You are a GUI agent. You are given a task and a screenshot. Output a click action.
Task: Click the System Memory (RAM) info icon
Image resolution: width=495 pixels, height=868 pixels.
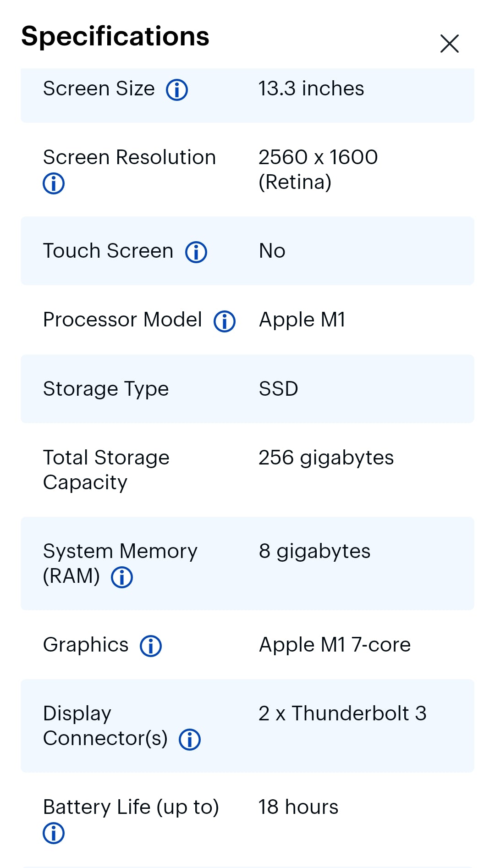tap(122, 577)
